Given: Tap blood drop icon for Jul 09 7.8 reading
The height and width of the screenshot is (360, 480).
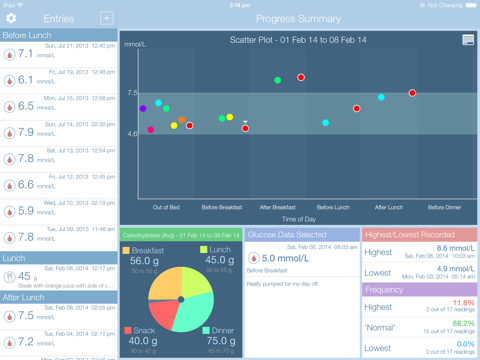Looking at the screenshot, I should point(10,238).
